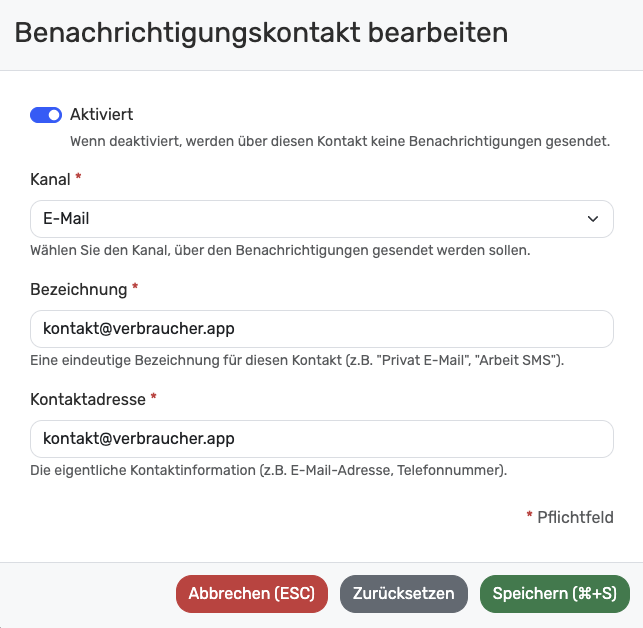Focus the Kontaktadresse input field
The image size is (643, 628).
tap(321, 438)
